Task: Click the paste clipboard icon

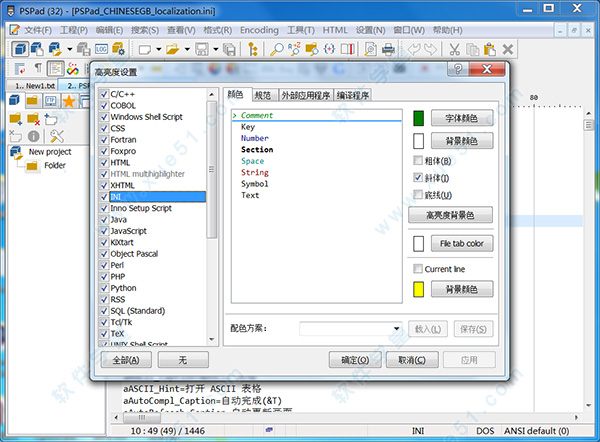Action: tap(490, 49)
